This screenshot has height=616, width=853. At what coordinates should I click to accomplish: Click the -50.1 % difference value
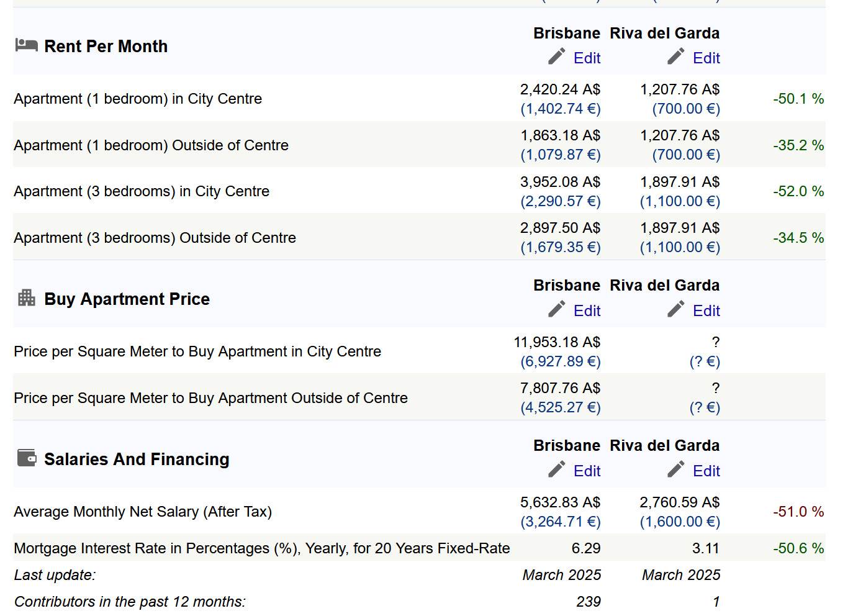pos(798,99)
